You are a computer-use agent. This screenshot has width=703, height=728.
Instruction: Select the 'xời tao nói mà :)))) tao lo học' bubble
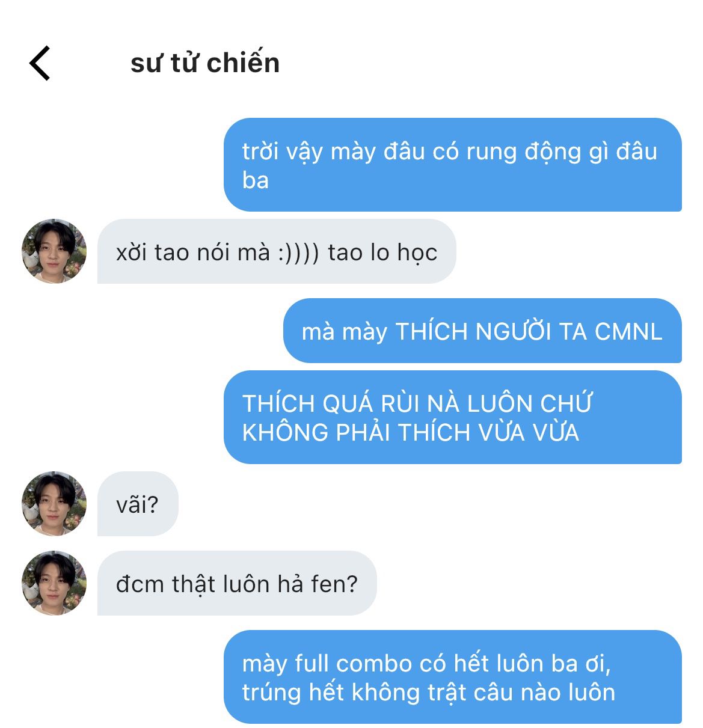tap(277, 251)
